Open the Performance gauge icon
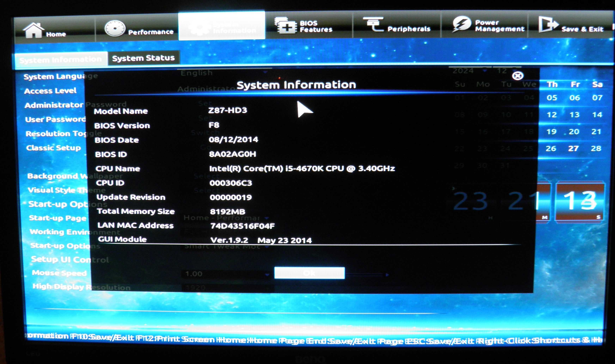This screenshot has height=364, width=615. click(x=115, y=28)
